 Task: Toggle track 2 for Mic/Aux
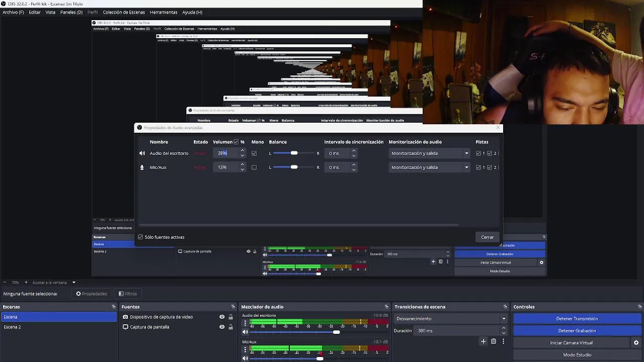(490, 167)
